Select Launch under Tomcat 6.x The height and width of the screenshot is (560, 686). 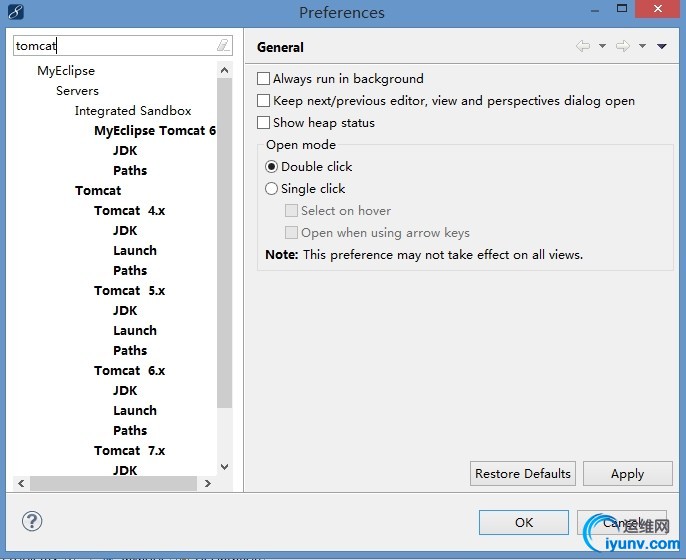[135, 411]
